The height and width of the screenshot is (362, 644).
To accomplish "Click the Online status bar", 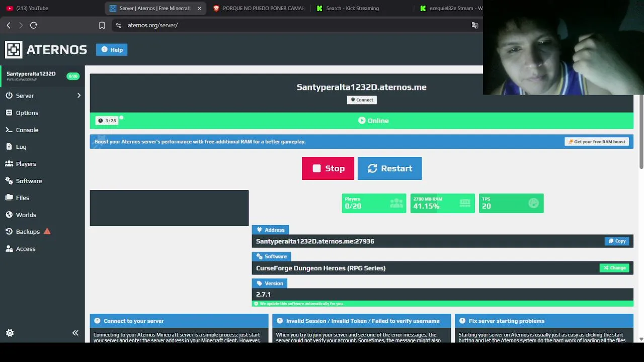I will [362, 121].
